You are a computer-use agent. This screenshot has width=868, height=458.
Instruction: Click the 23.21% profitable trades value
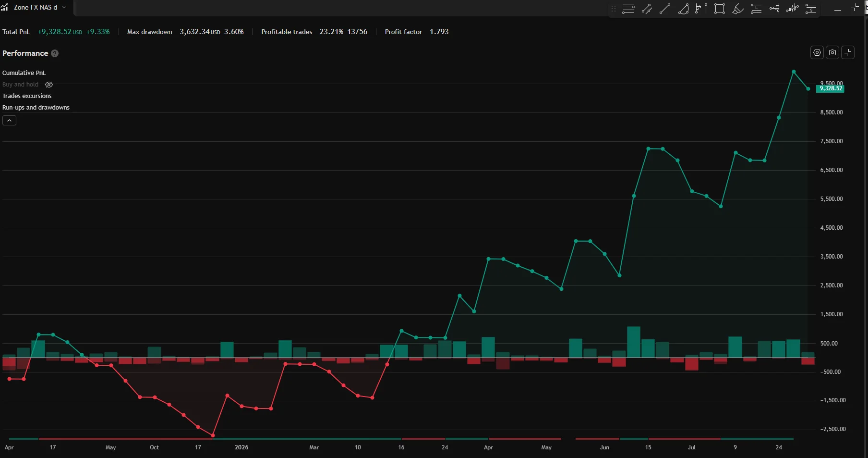click(x=331, y=32)
